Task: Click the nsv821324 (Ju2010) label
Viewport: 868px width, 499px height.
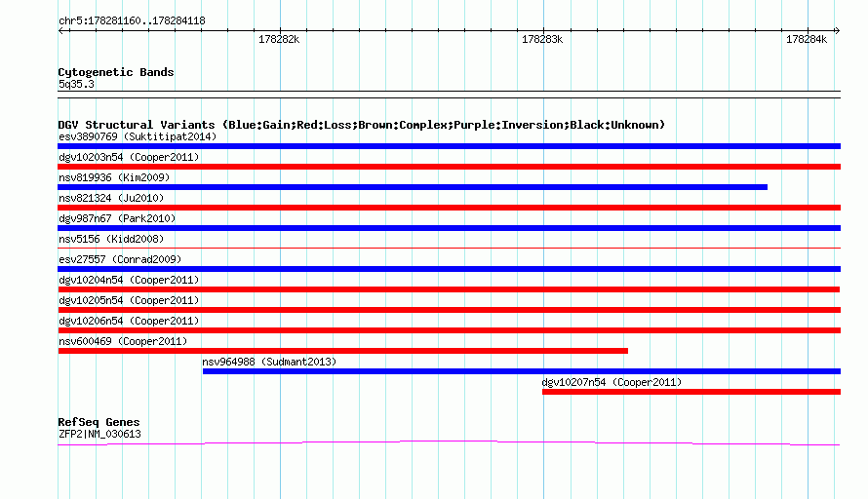Action: pos(111,198)
